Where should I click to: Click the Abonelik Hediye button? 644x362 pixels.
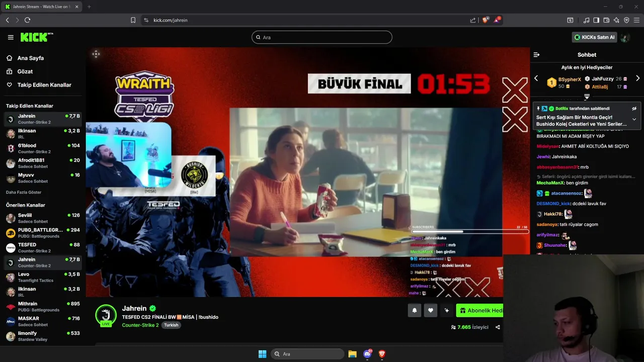coord(479,311)
